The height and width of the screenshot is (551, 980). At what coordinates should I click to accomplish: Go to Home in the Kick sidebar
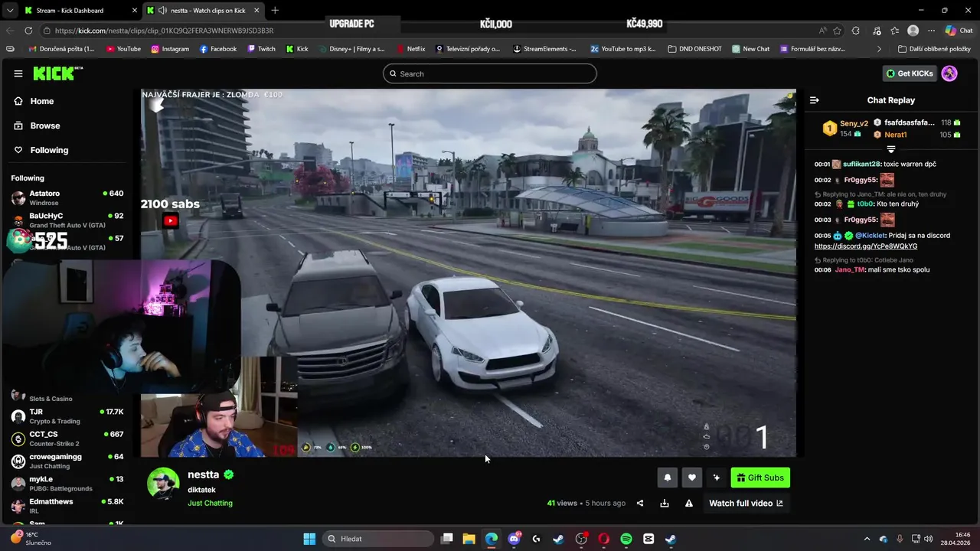(x=34, y=101)
